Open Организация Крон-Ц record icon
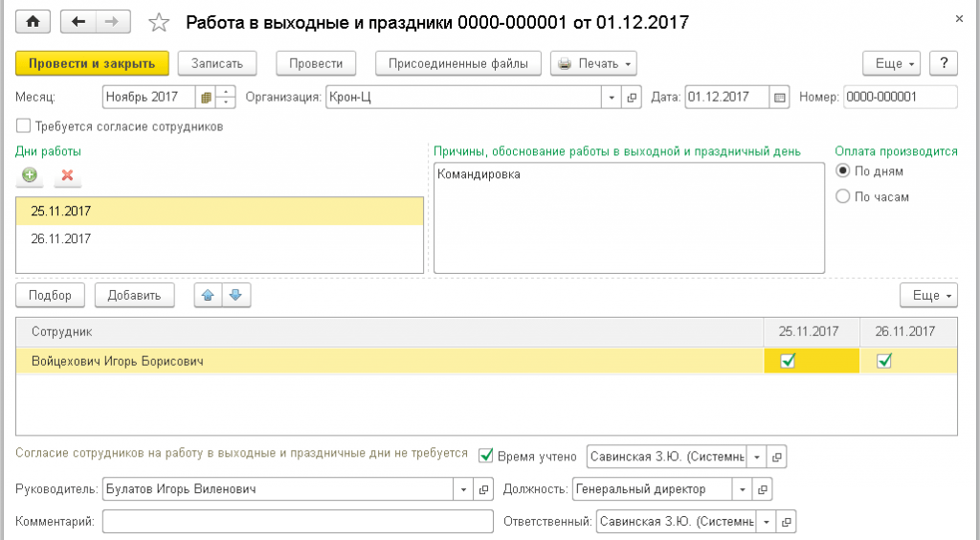This screenshot has width=980, height=540. [x=632, y=97]
